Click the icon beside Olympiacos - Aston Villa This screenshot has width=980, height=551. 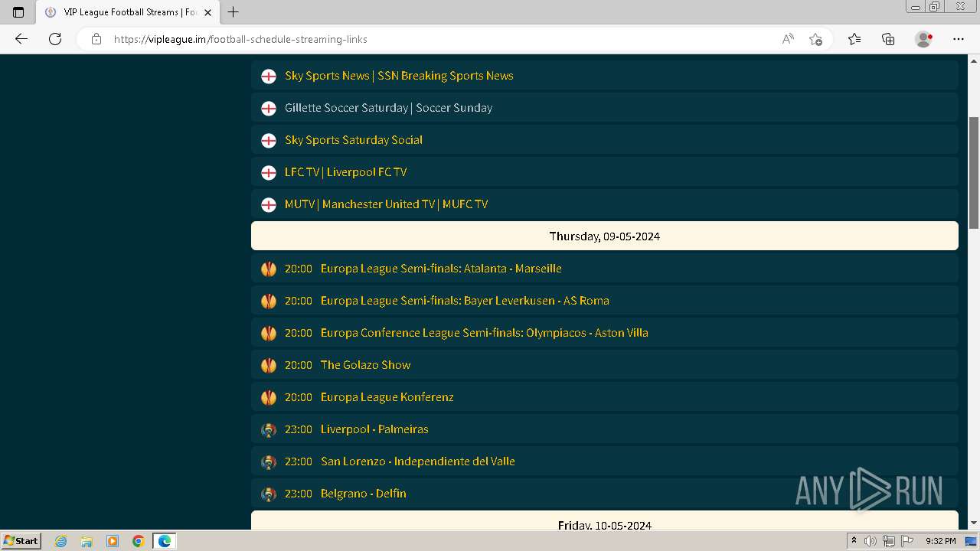click(269, 333)
